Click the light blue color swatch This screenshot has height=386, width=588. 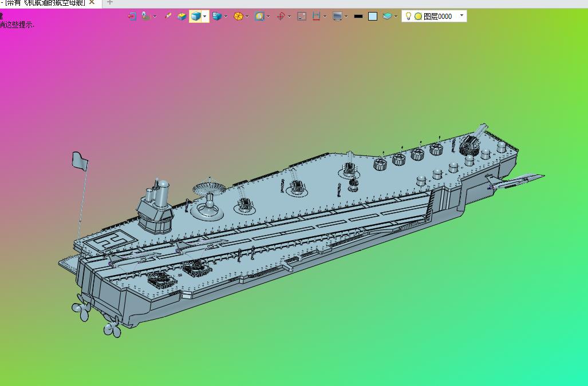click(x=373, y=17)
